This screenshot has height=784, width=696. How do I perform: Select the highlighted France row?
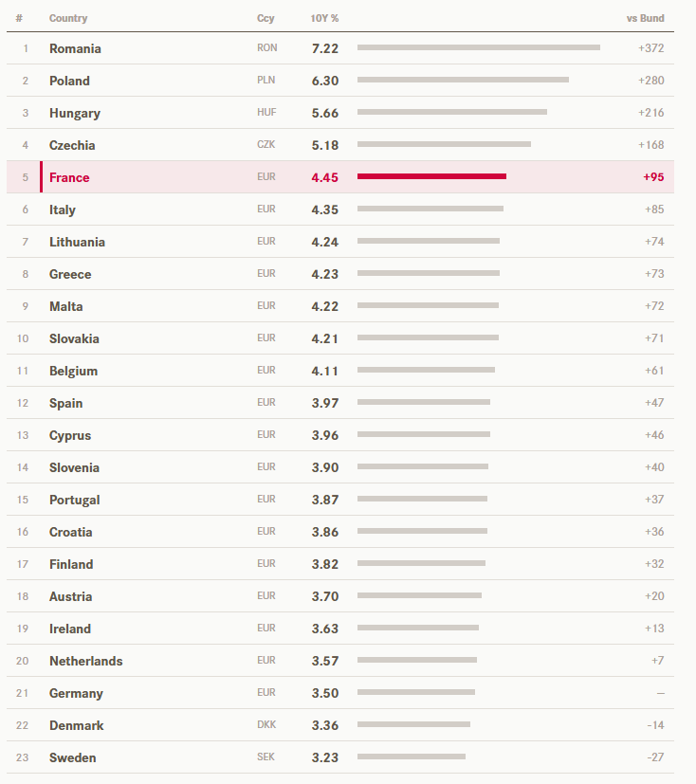tap(340, 177)
